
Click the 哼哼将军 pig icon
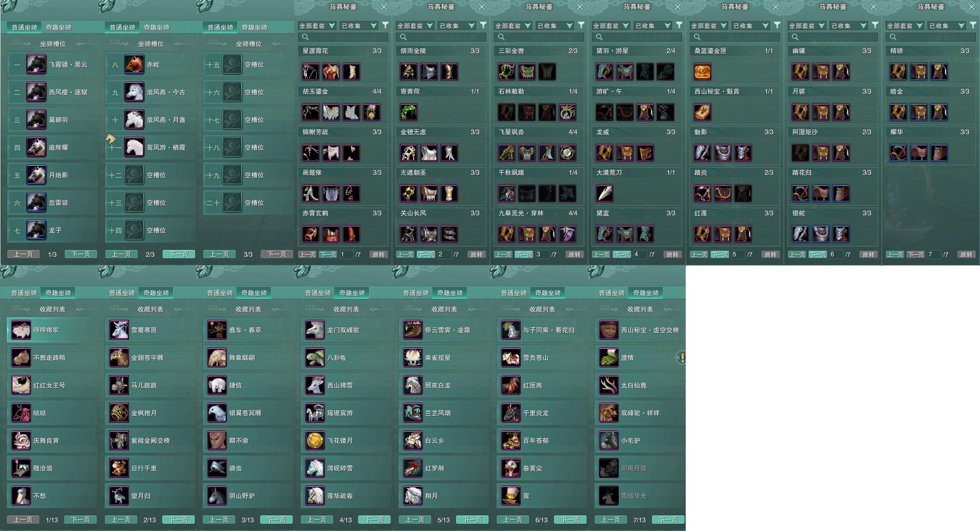21,330
